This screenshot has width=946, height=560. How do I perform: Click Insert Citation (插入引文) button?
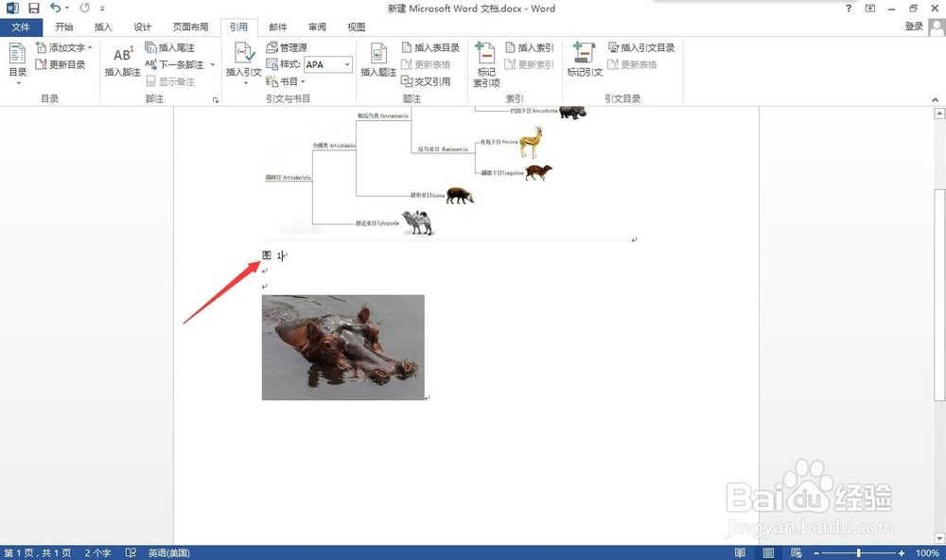coord(244,62)
